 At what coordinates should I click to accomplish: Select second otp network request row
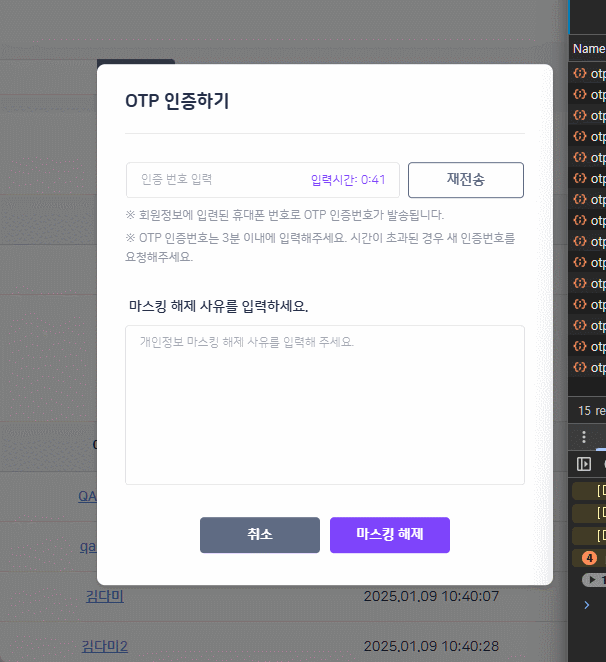589,94
